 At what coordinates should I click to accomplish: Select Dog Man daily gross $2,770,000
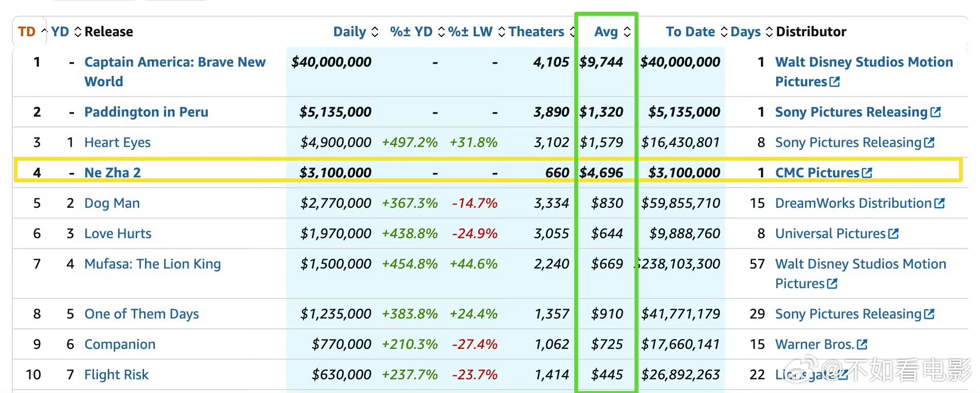click(x=336, y=203)
